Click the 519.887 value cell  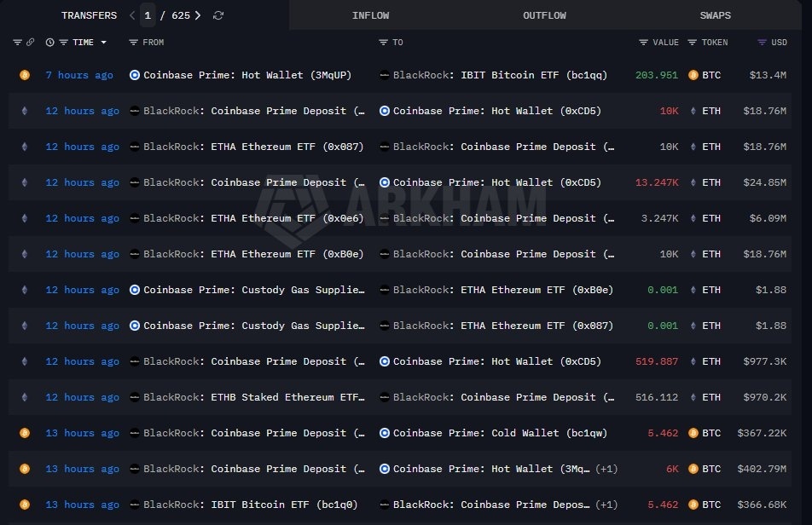pos(656,361)
